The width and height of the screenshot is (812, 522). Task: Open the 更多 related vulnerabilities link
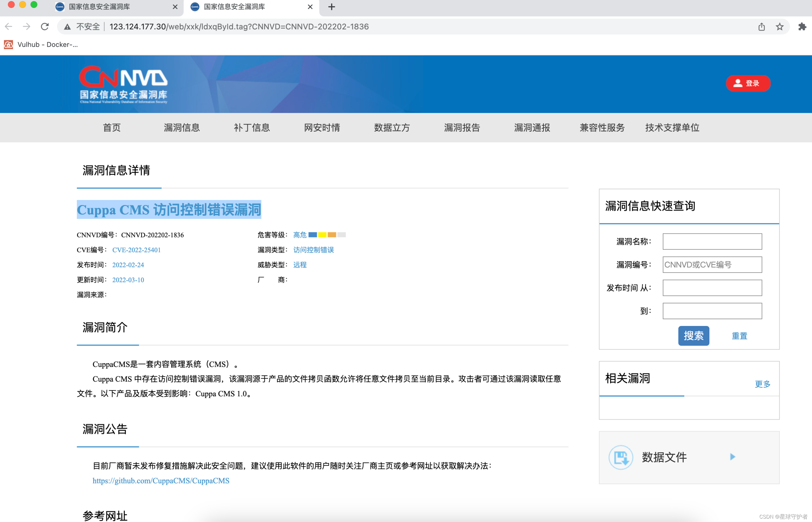tap(762, 384)
